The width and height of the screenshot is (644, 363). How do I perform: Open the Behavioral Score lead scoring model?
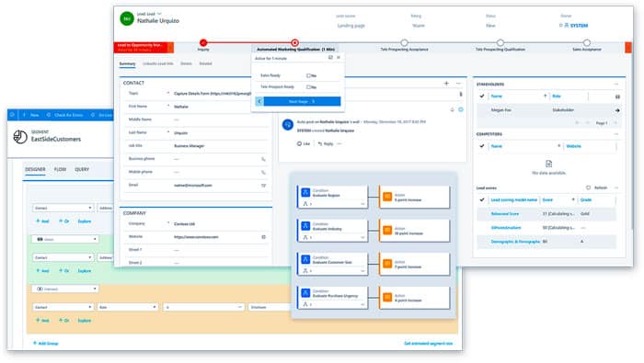pos(505,214)
